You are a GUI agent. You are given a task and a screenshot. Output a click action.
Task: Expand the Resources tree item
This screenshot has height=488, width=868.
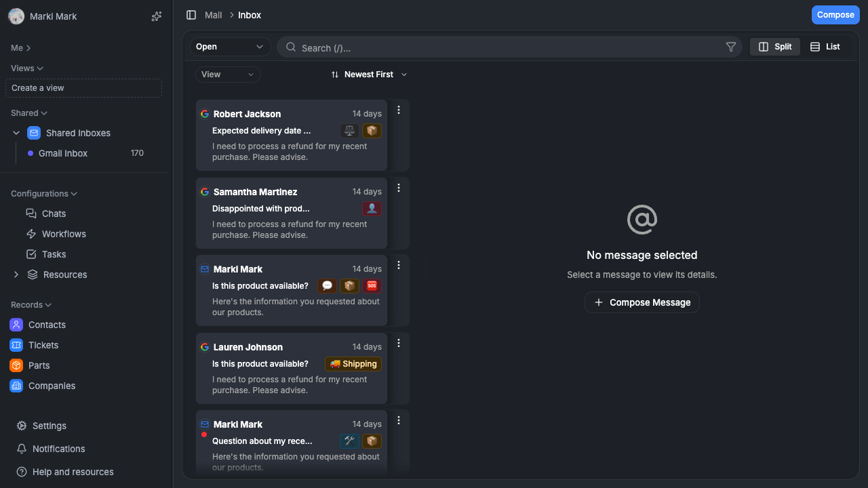(x=16, y=274)
